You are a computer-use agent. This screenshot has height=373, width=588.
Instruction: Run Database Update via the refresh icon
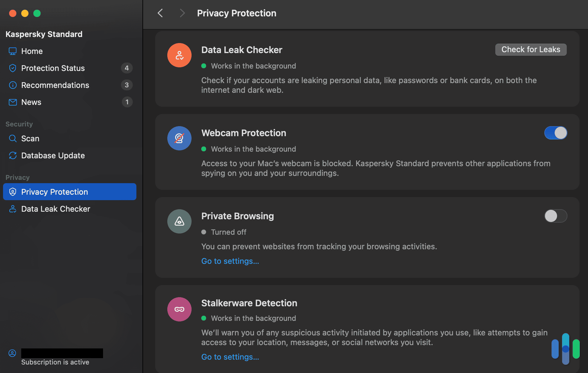tap(13, 155)
